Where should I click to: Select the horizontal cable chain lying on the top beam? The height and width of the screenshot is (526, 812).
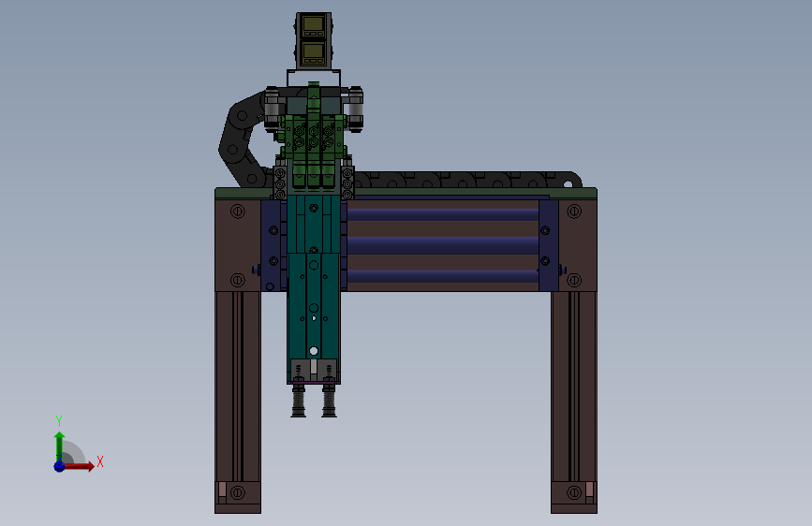(466, 180)
